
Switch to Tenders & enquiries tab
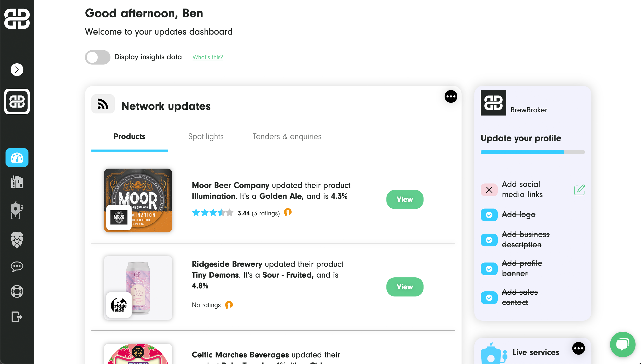click(x=287, y=137)
